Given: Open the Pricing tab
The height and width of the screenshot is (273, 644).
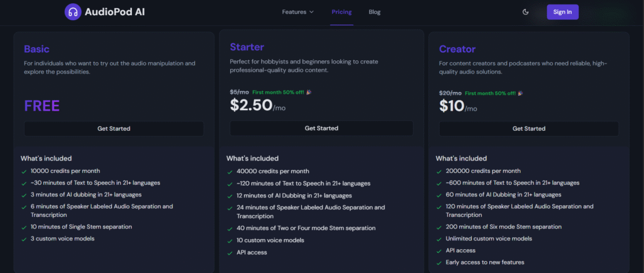Looking at the screenshot, I should (x=341, y=12).
